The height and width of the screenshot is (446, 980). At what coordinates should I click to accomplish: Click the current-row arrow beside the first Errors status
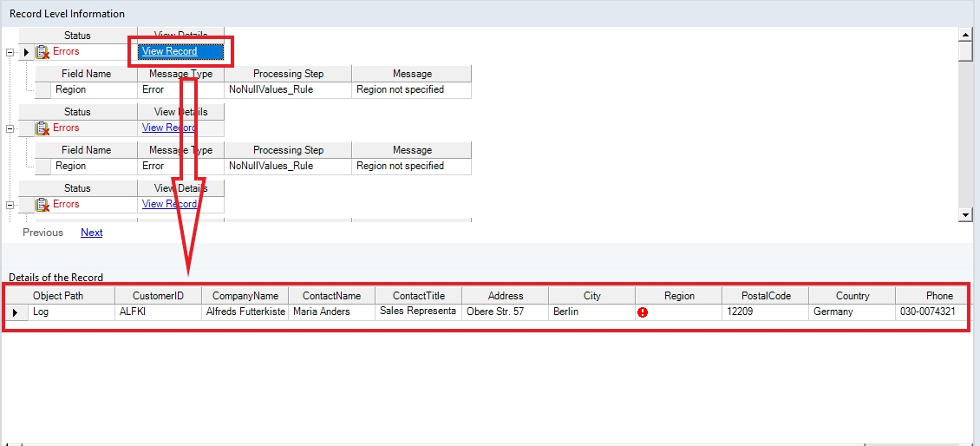pos(26,52)
